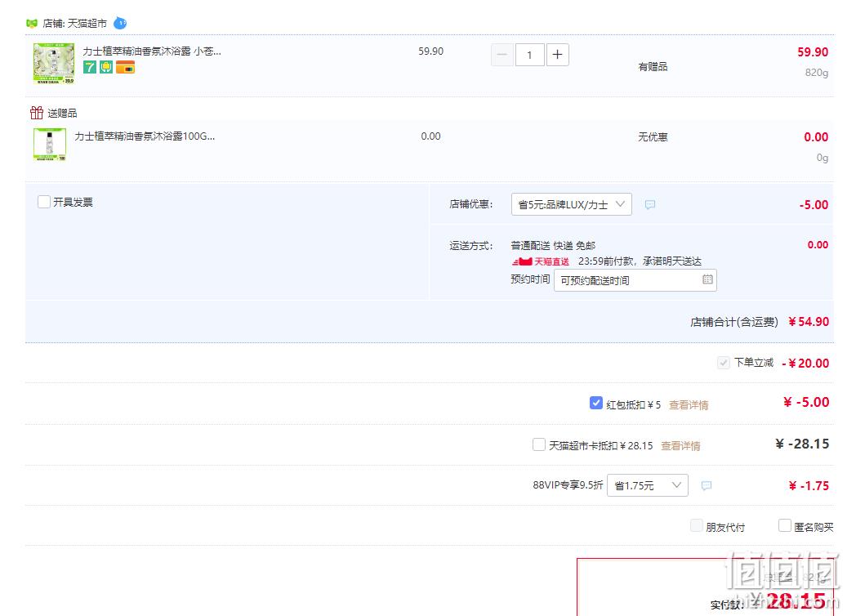Image resolution: width=847 pixels, height=616 pixels.
Task: Open the 天猫超市 store name link
Action: pos(87,23)
